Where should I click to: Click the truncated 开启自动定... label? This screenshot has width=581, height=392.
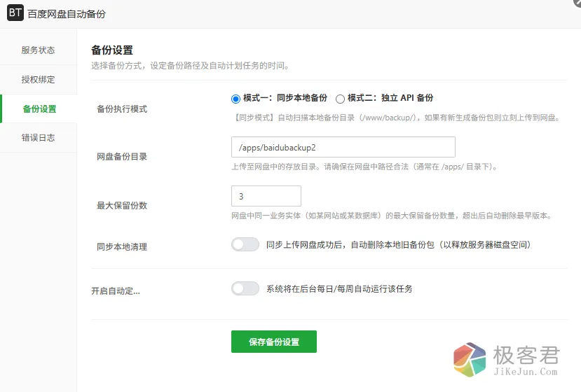pyautogui.click(x=116, y=291)
